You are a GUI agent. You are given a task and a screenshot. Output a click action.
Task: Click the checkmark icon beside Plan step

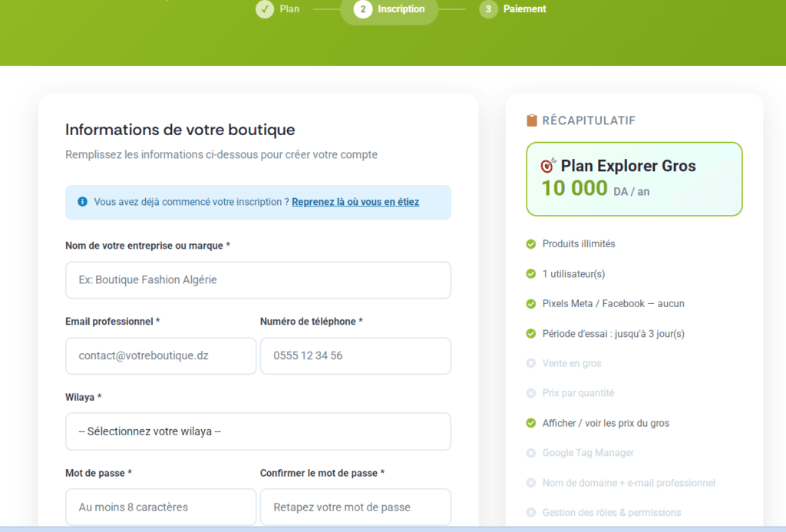pos(265,9)
